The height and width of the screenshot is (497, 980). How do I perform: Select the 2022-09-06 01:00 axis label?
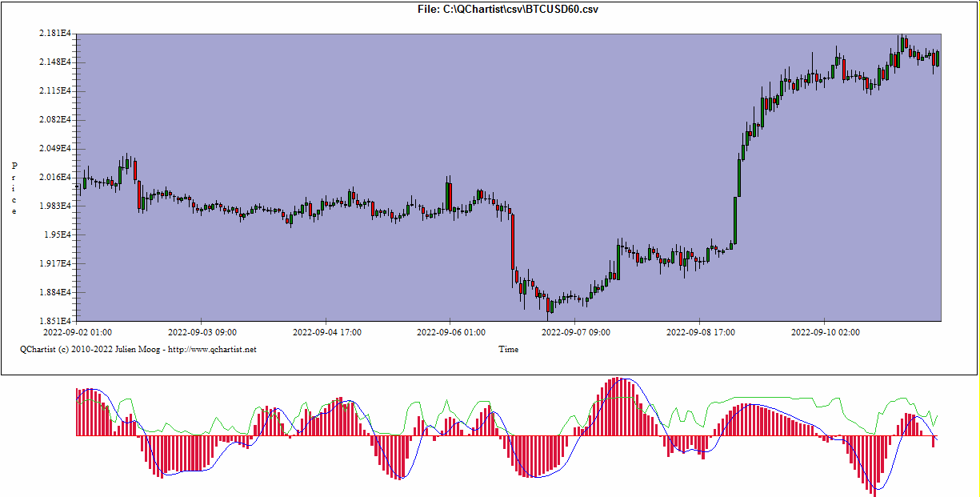click(x=451, y=331)
